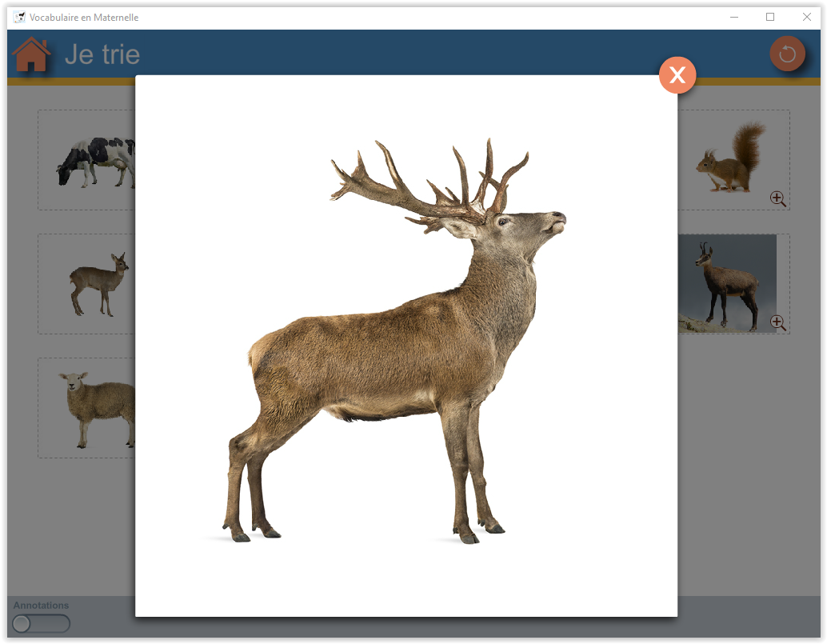Click the circular reset arrow button

pos(787,54)
